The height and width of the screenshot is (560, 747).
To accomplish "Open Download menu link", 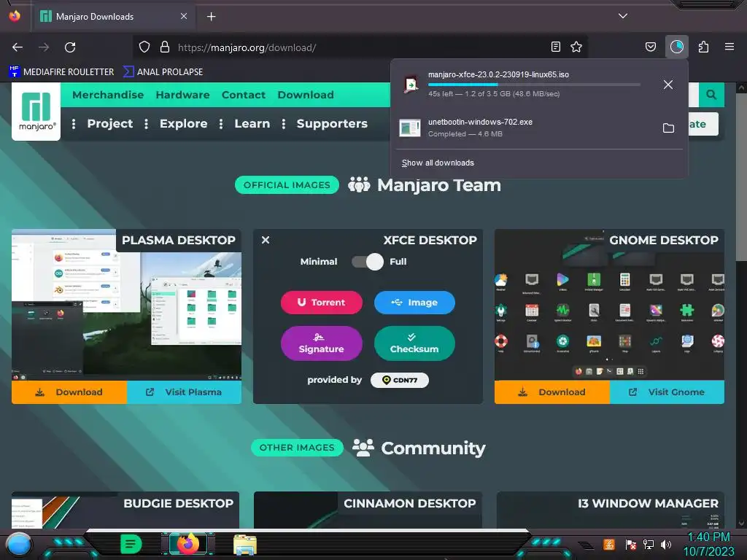I will [306, 95].
